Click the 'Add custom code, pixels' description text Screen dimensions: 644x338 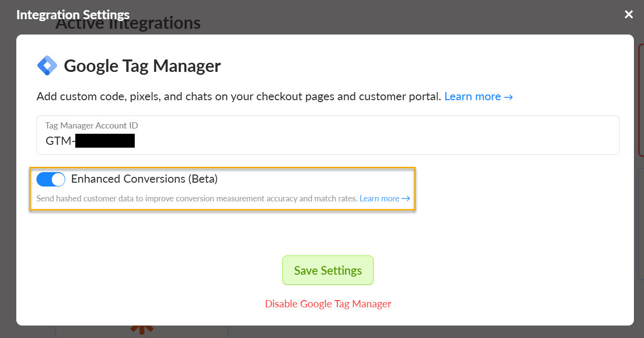(x=238, y=96)
